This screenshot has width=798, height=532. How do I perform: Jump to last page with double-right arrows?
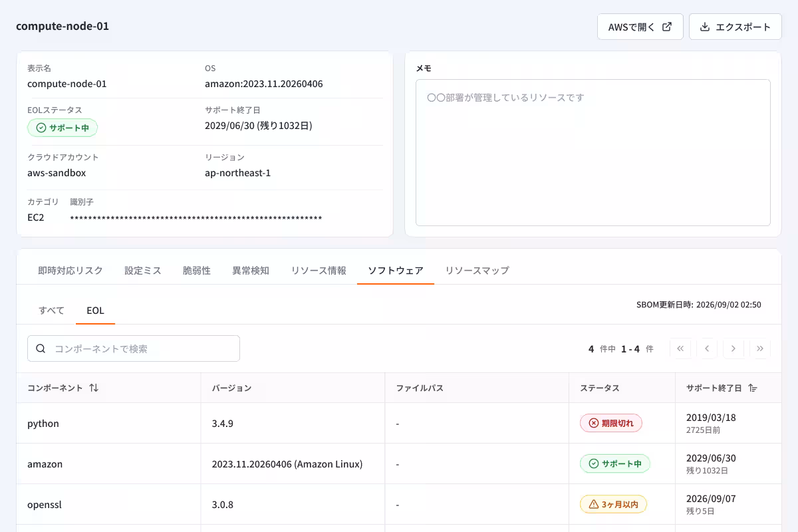tap(760, 348)
